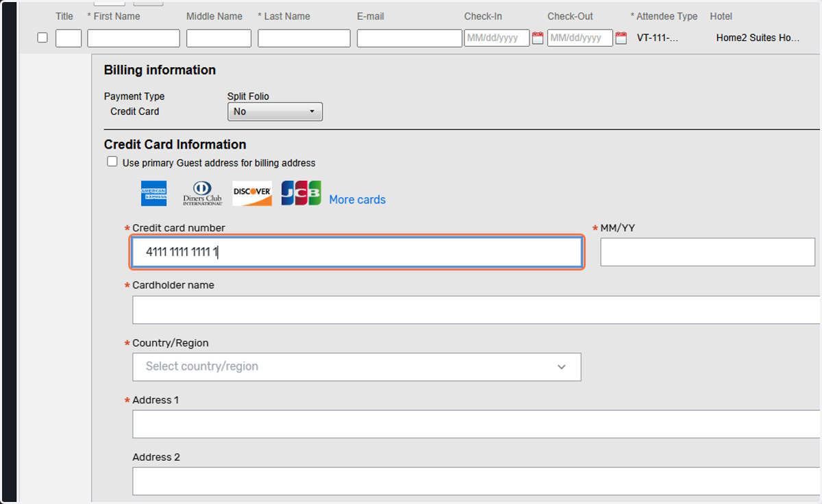Open the Check-Out calendar picker icon

click(x=621, y=38)
